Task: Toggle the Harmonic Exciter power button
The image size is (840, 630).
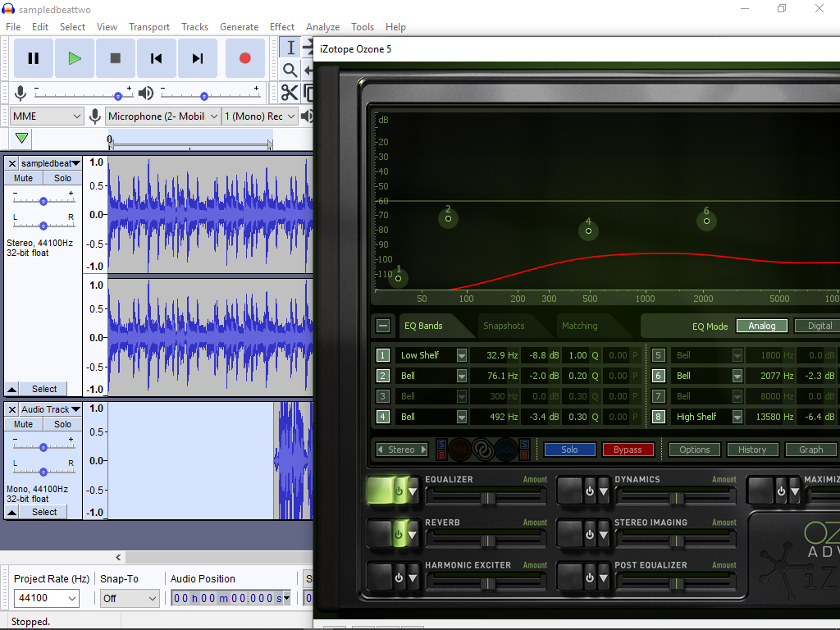Action: pos(399,577)
